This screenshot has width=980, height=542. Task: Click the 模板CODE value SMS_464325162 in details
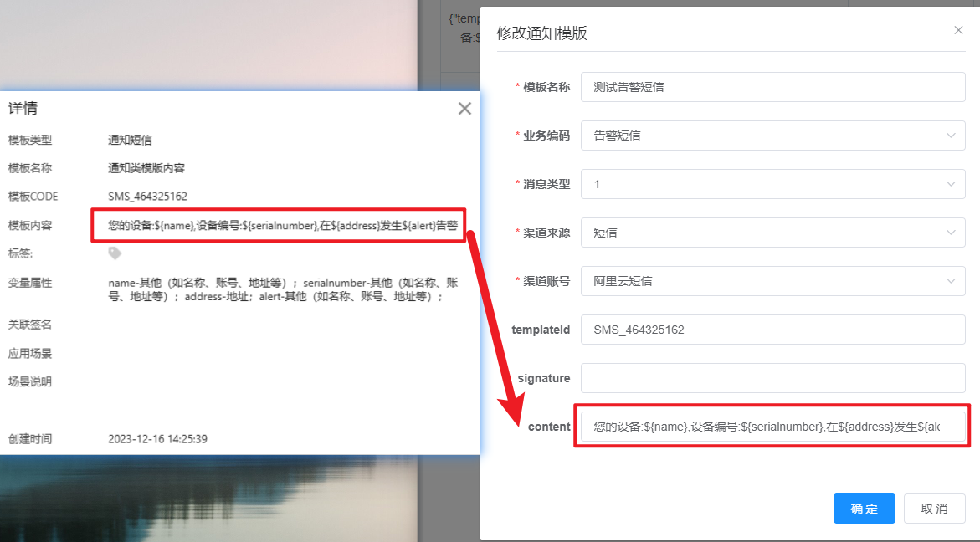click(147, 197)
